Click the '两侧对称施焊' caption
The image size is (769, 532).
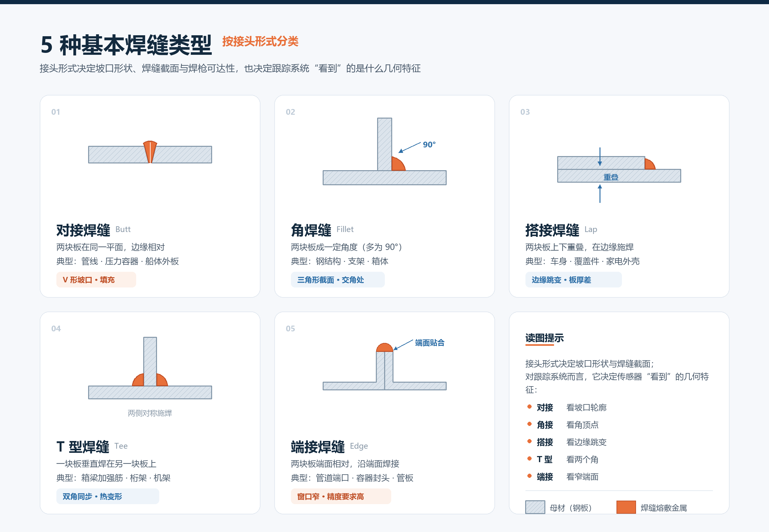click(x=150, y=413)
